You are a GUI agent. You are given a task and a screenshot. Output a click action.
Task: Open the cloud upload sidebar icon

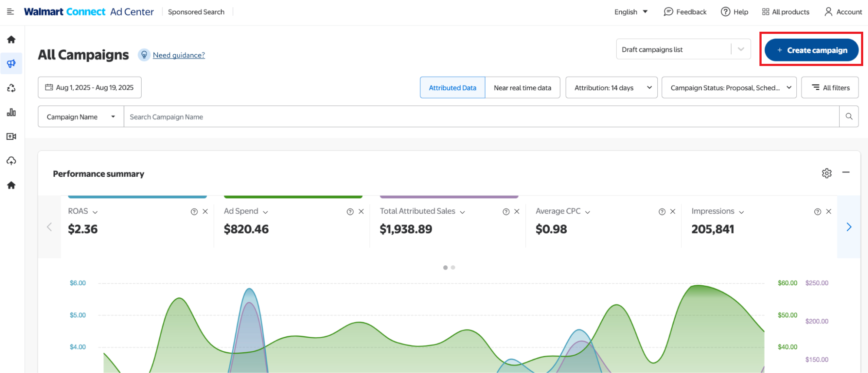coord(11,161)
